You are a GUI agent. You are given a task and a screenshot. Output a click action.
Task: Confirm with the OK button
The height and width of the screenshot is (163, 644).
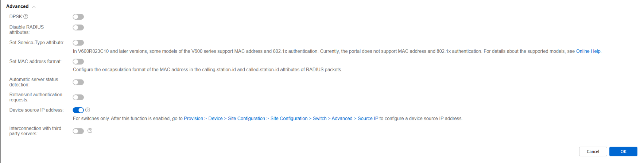coord(623,152)
